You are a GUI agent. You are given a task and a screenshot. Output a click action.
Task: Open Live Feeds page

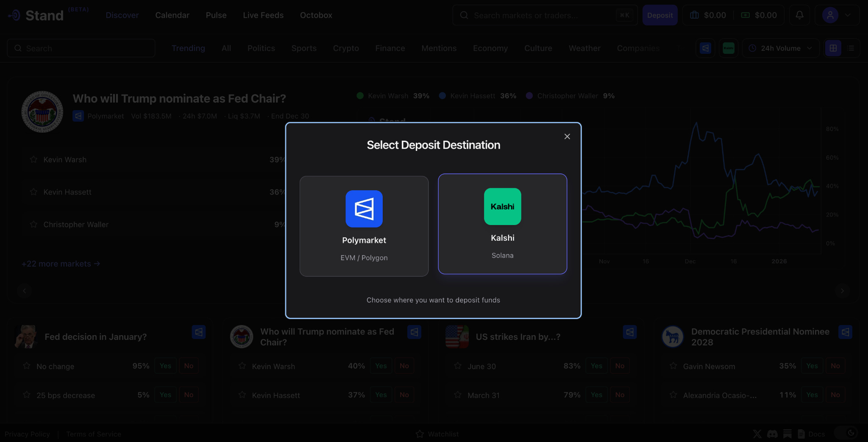(x=263, y=15)
